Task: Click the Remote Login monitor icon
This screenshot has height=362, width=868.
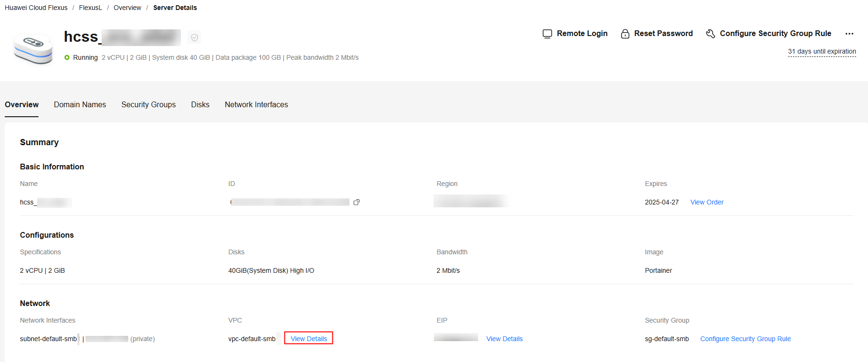Action: point(547,34)
